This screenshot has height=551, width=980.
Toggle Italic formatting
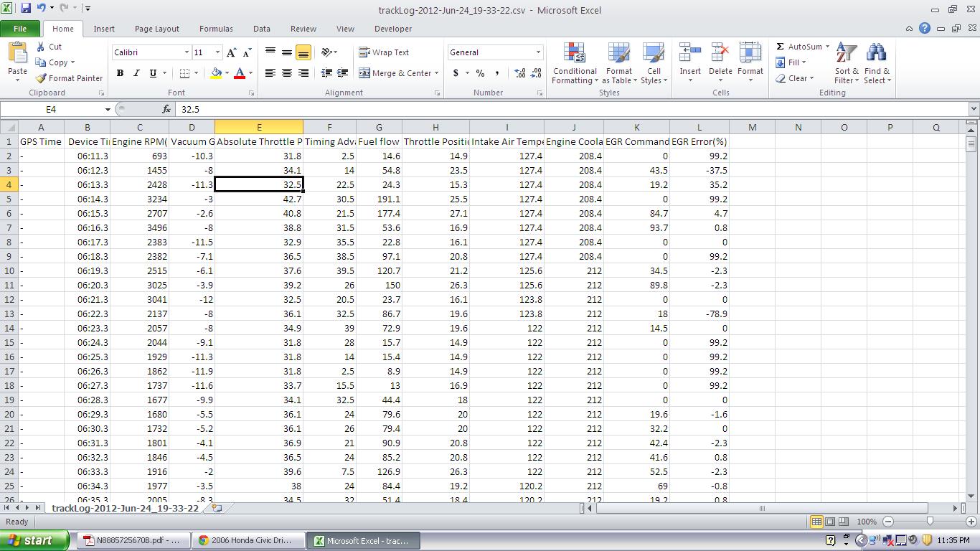pos(136,73)
